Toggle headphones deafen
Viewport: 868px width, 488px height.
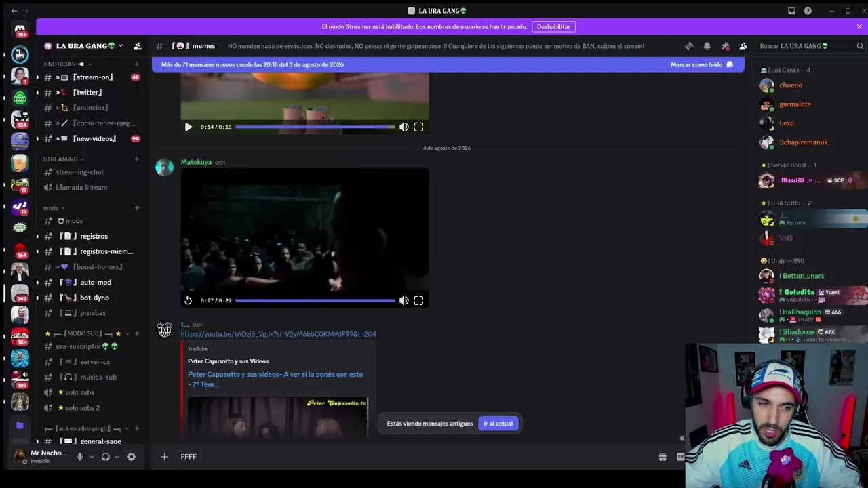106,457
